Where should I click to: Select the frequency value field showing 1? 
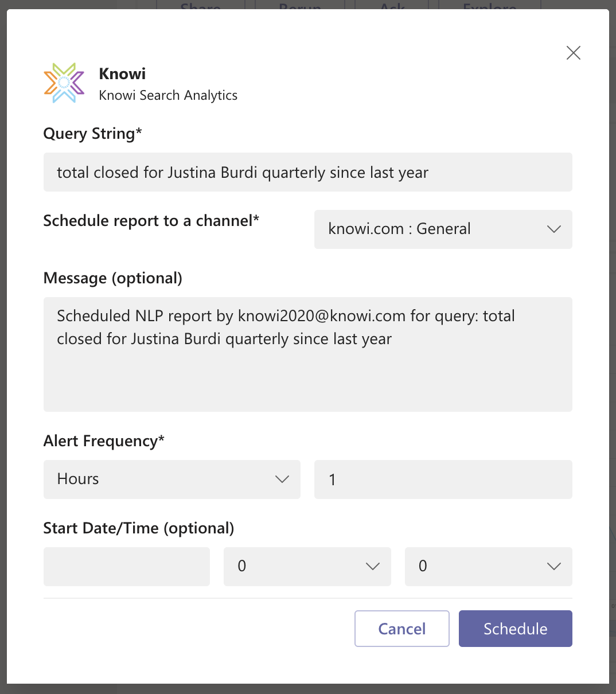tap(443, 479)
